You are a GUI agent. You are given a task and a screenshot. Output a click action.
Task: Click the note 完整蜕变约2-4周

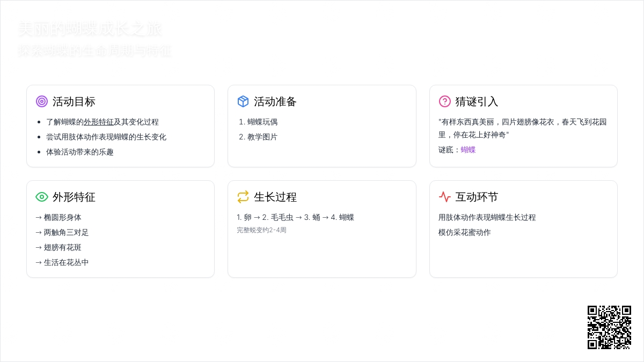point(262,230)
